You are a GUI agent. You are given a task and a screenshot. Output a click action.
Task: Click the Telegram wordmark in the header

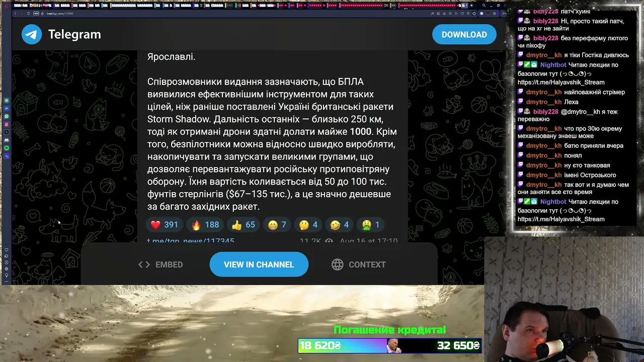coord(74,34)
